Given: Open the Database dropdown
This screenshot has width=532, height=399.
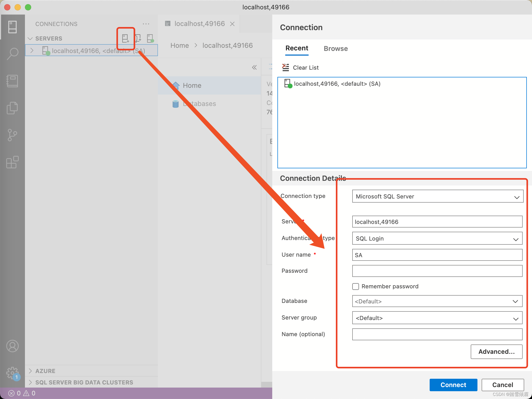Looking at the screenshot, I should (437, 301).
